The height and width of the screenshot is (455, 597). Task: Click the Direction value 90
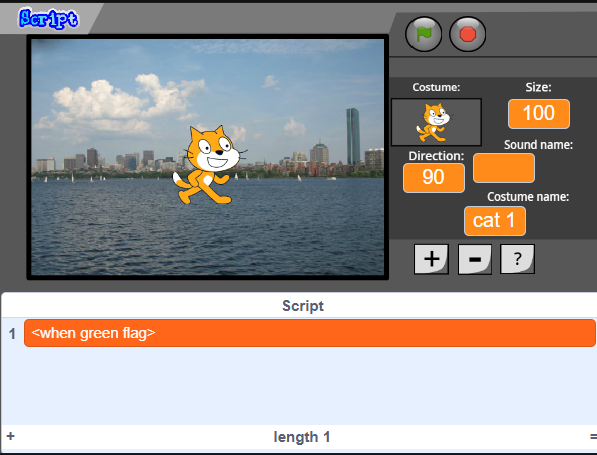[x=434, y=178]
